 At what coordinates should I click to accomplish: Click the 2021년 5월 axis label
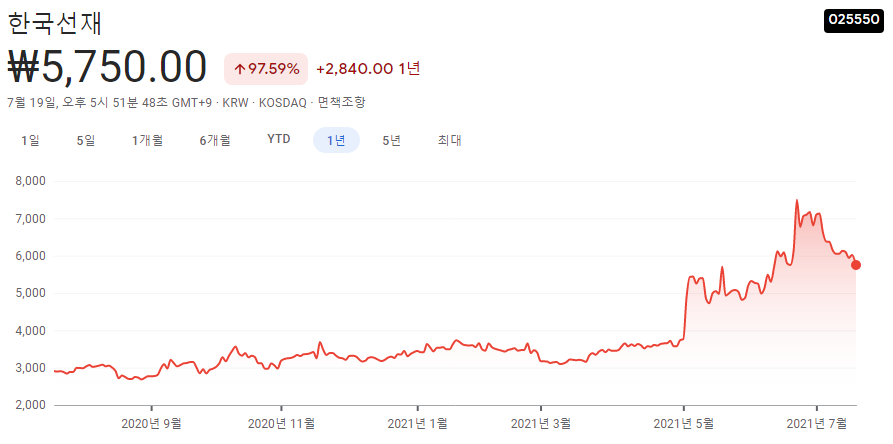point(683,424)
